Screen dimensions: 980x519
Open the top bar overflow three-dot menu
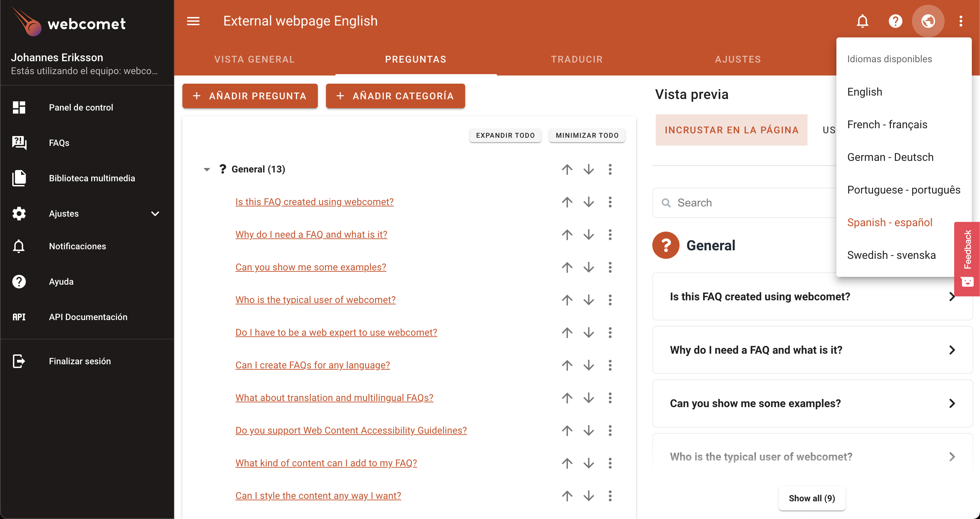point(961,21)
